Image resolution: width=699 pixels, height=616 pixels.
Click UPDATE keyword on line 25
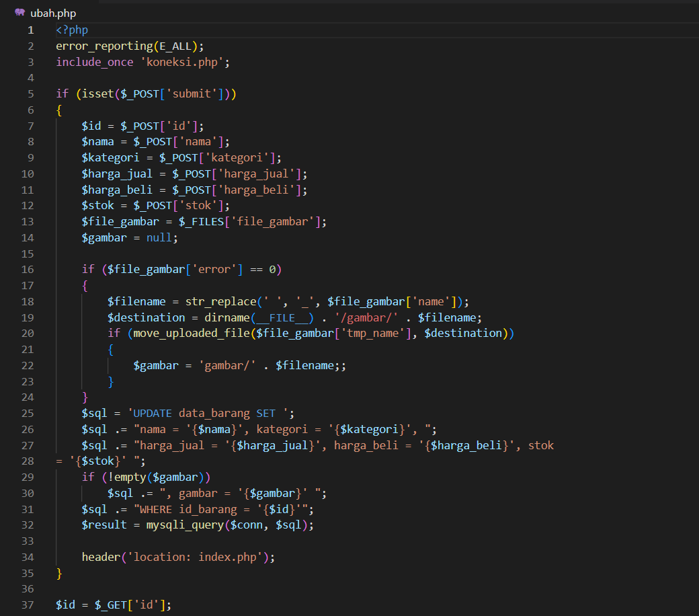point(153,414)
